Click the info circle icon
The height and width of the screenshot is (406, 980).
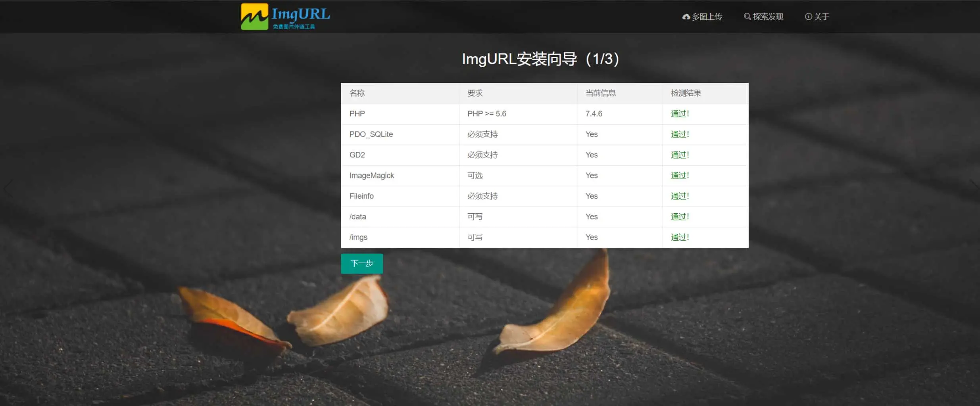tap(808, 17)
